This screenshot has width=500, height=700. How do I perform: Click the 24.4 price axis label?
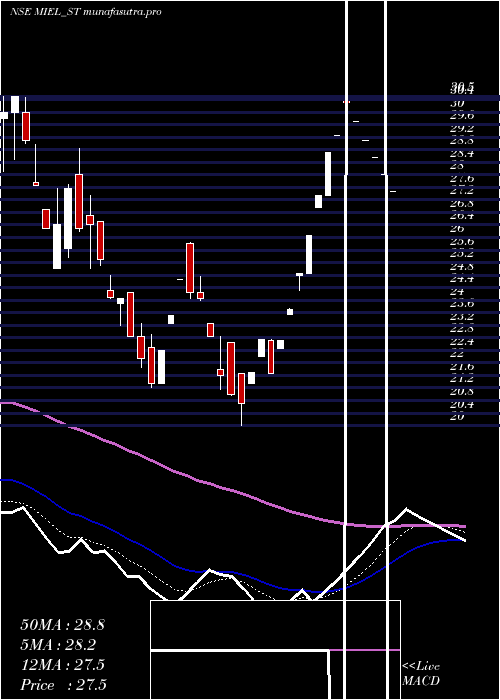coord(462,279)
